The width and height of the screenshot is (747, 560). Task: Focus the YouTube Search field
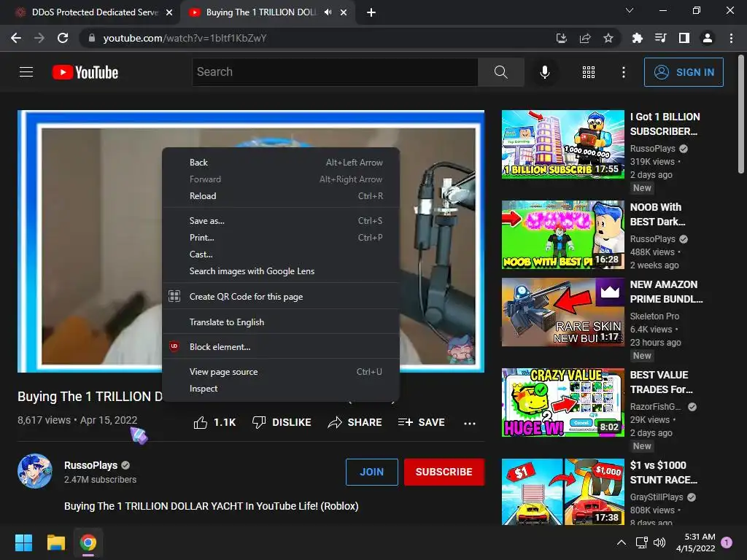(x=335, y=72)
